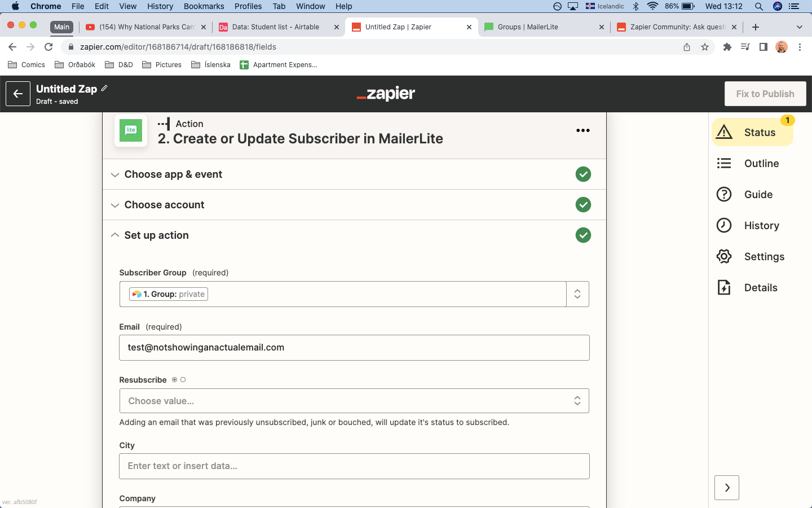Screen dimensions: 812x508
Task: Collapse the Set up action section
Action: click(x=354, y=235)
